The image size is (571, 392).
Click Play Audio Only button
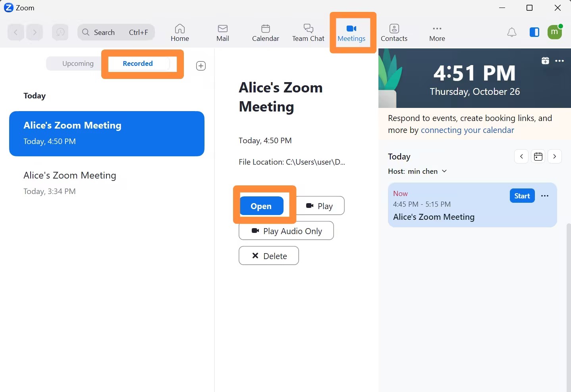[286, 231]
